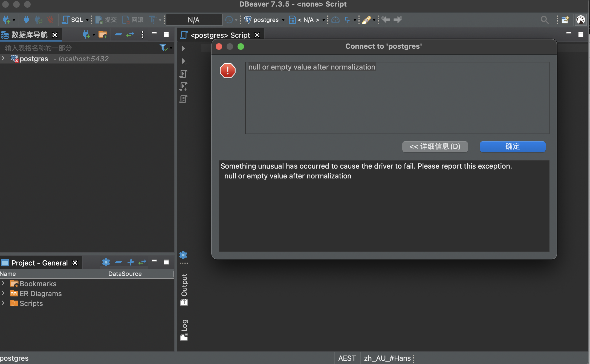The height and width of the screenshot is (364, 590).
Task: Select the 数据库导航 tab
Action: (30, 35)
